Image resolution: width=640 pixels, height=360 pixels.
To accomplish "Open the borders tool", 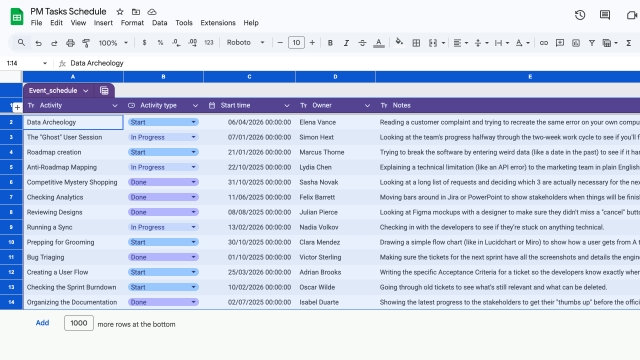I will pos(416,43).
